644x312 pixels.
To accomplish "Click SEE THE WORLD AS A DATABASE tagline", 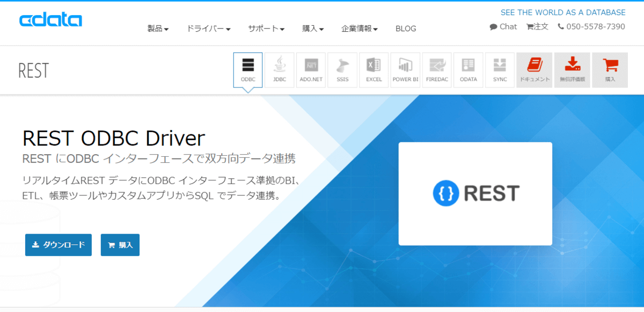I will [563, 12].
